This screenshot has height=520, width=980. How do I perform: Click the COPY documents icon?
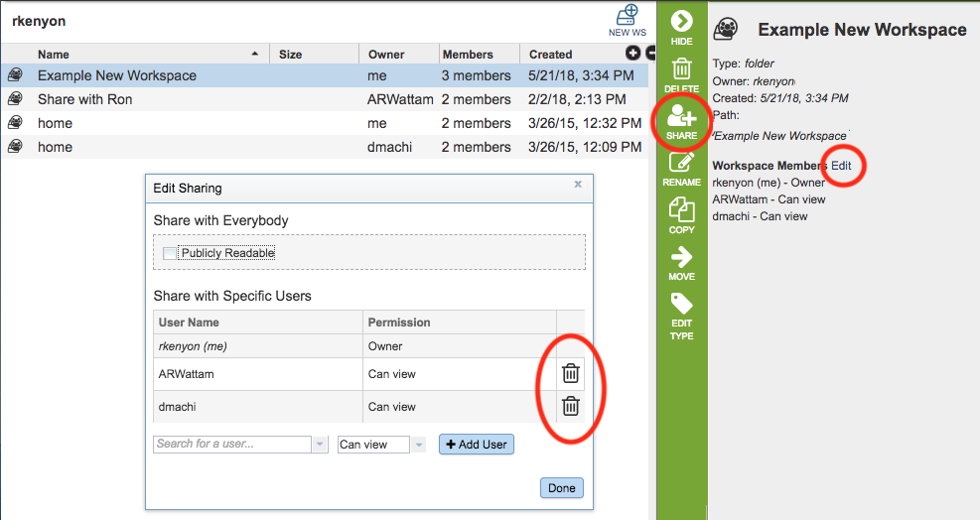(x=681, y=210)
